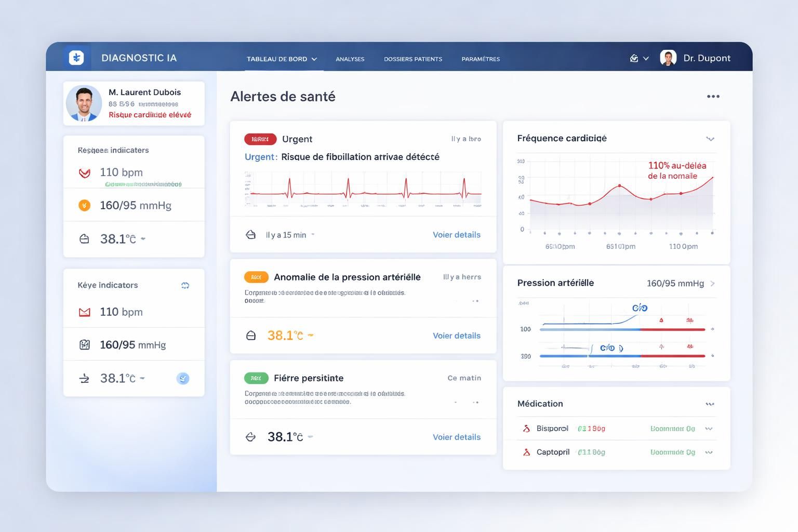Expand dropdown arrow next to notification icon

pos(646,59)
